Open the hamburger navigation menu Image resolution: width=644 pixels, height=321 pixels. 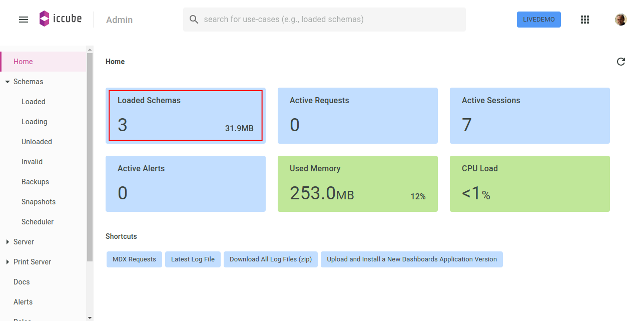click(24, 20)
